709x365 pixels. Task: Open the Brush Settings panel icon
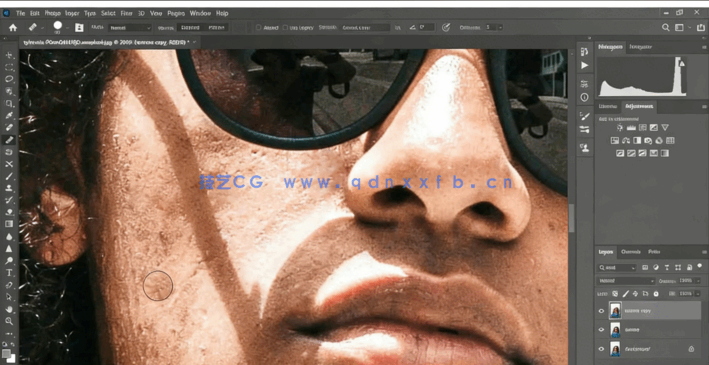coord(584,116)
